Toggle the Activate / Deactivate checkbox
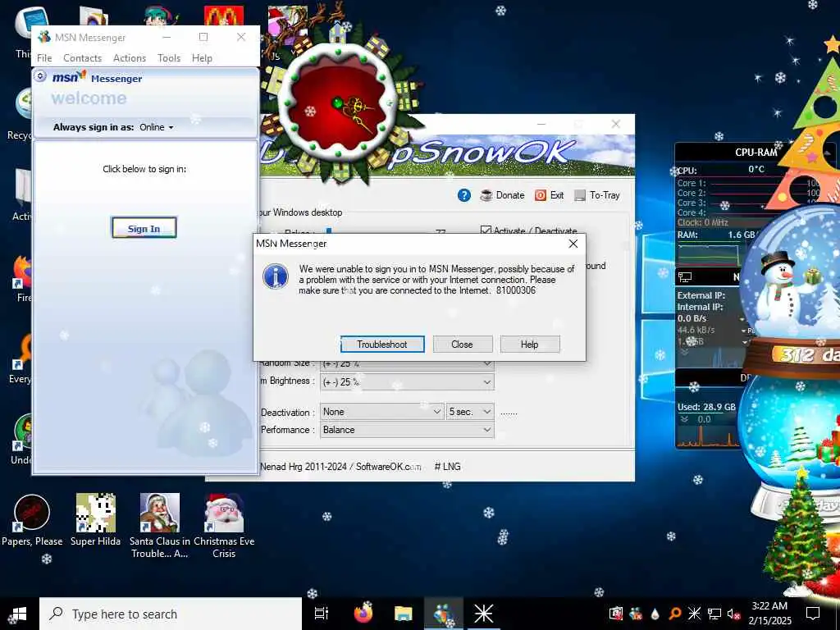Viewport: 840px width, 630px height. tap(486, 231)
